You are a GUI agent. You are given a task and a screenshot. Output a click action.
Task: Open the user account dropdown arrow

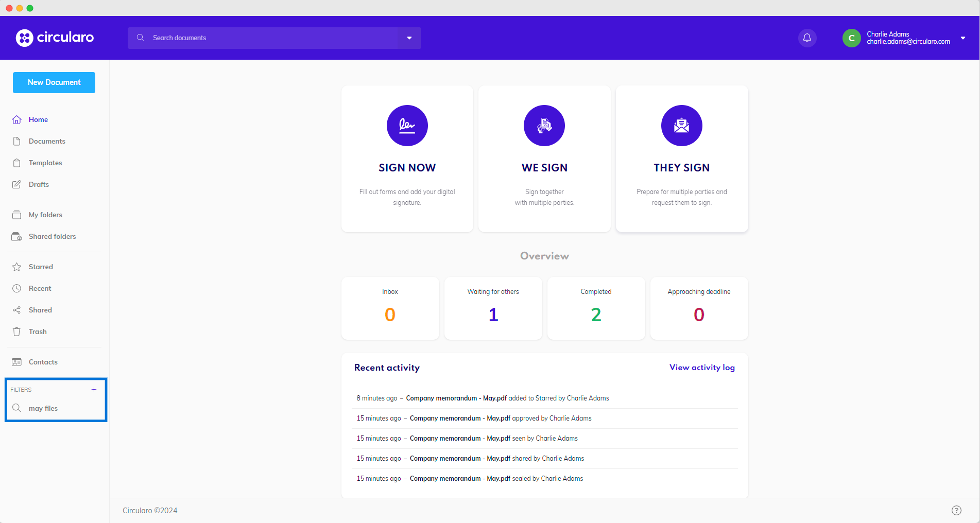(x=962, y=38)
